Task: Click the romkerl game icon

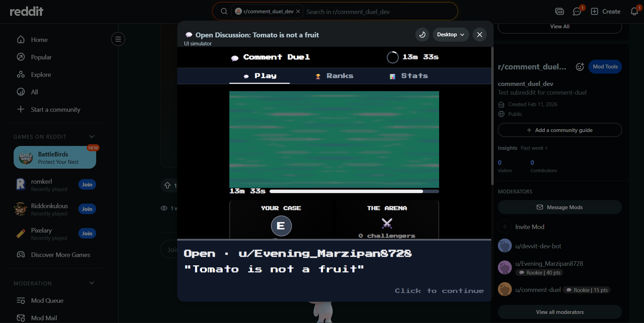Action: click(21, 184)
